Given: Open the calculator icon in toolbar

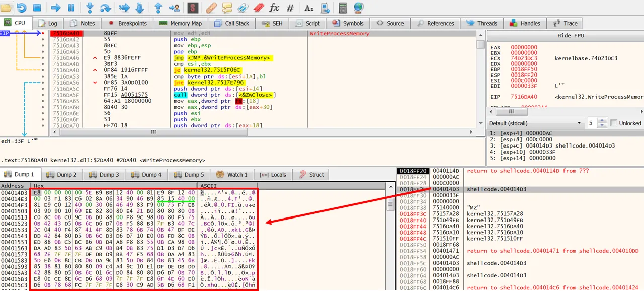Looking at the screenshot, I should pos(343,8).
